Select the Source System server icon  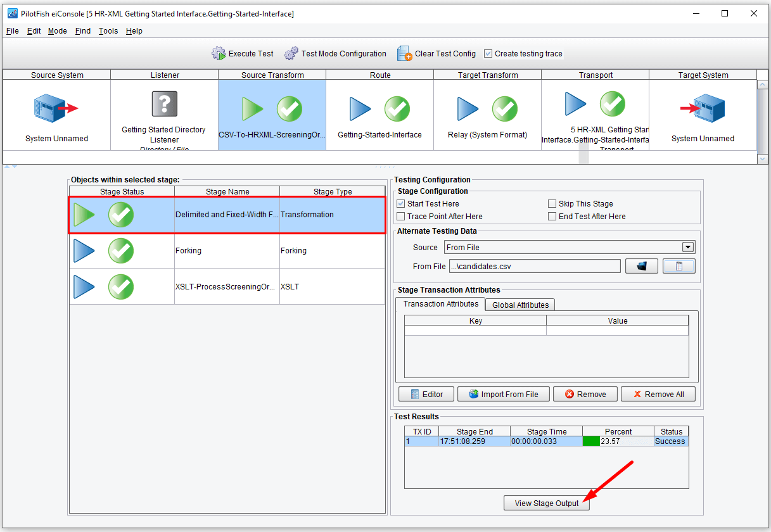coord(56,108)
